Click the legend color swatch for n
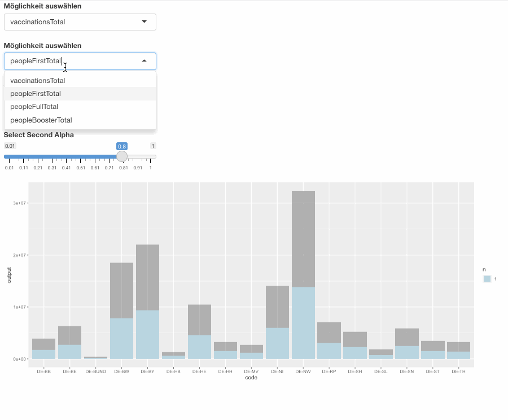 click(x=487, y=279)
